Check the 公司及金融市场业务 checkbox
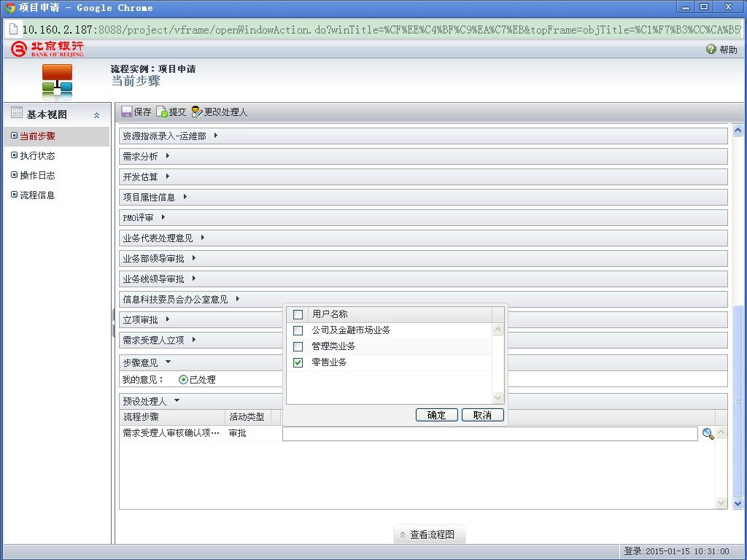This screenshot has width=747, height=560. pos(298,330)
